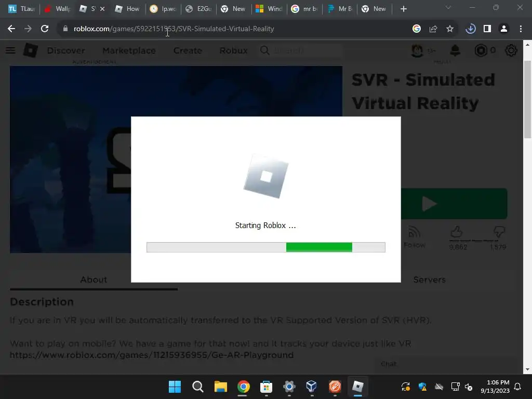Open Microsoft Store from taskbar

coord(267,387)
